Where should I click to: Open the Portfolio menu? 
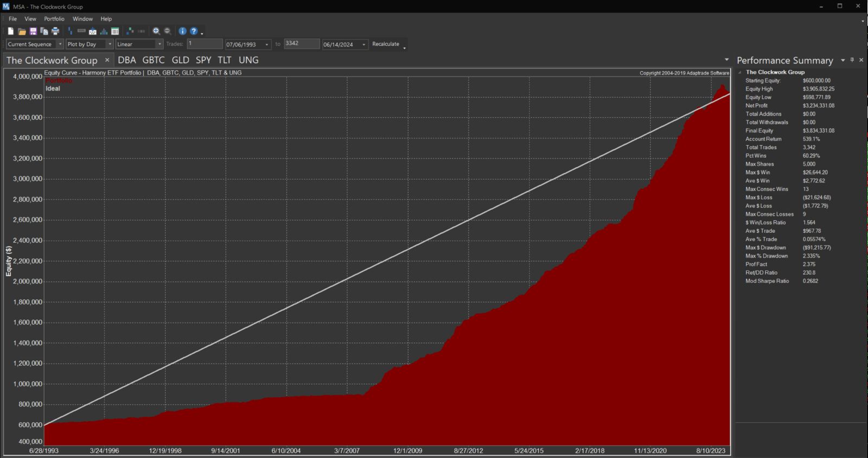(x=54, y=19)
